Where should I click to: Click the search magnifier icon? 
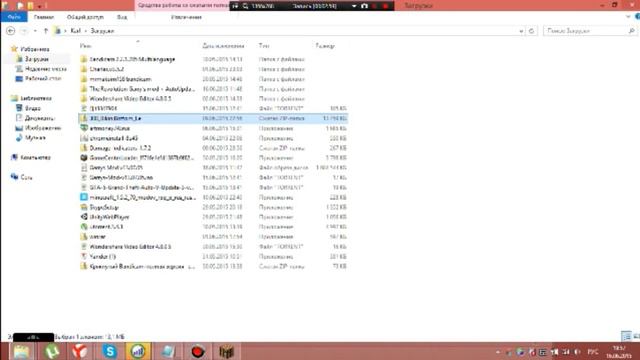click(631, 31)
